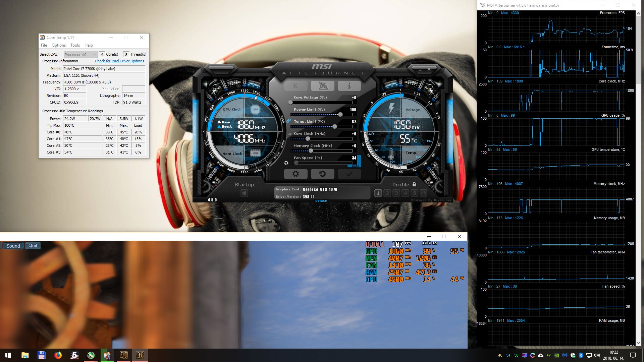This screenshot has width=644, height=362.
Task: Open the Windows Start menu
Action: point(8,355)
